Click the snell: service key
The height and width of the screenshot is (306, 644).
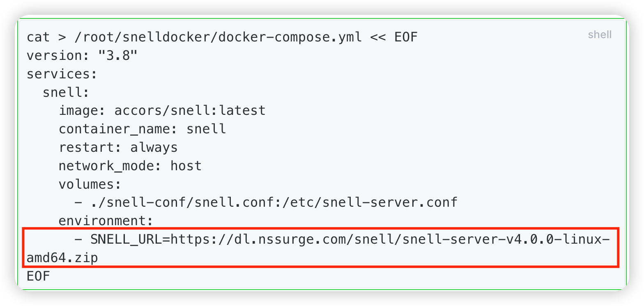(x=66, y=92)
